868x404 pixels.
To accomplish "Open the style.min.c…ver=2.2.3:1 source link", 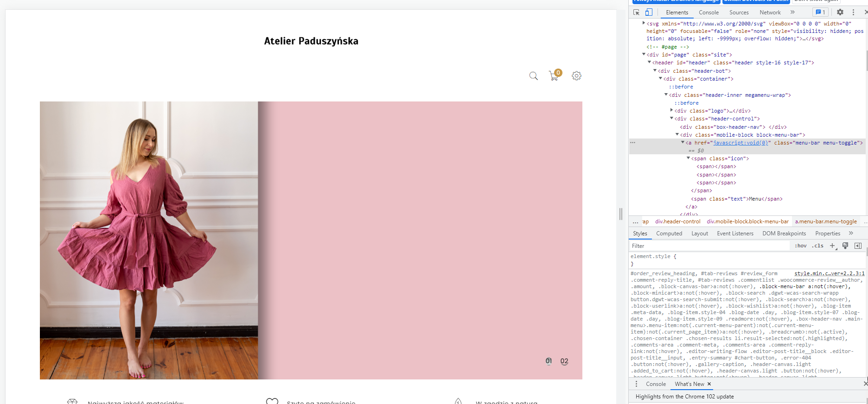I will point(829,274).
